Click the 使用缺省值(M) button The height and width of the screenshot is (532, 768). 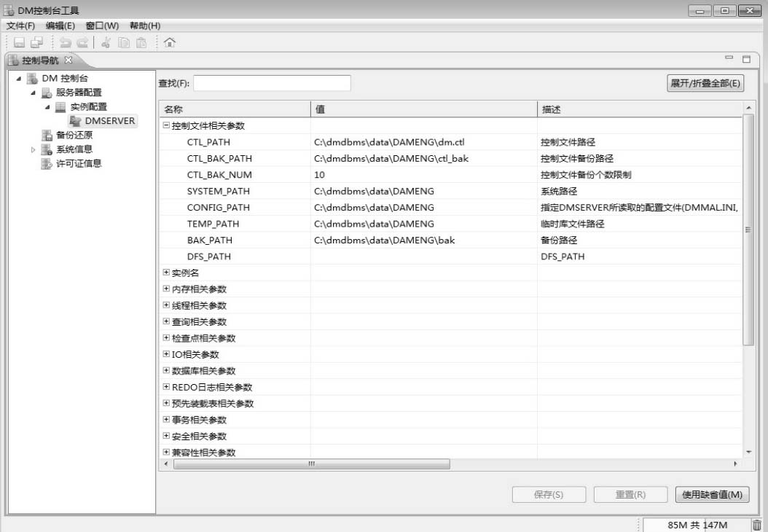point(712,495)
